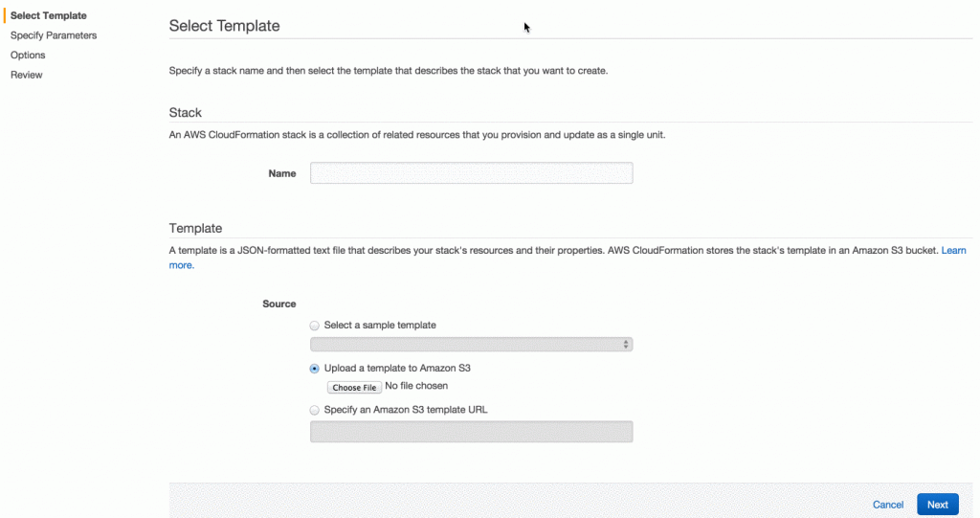This screenshot has width=980, height=518.
Task: Click the 'Name' field label
Action: pyautogui.click(x=282, y=173)
